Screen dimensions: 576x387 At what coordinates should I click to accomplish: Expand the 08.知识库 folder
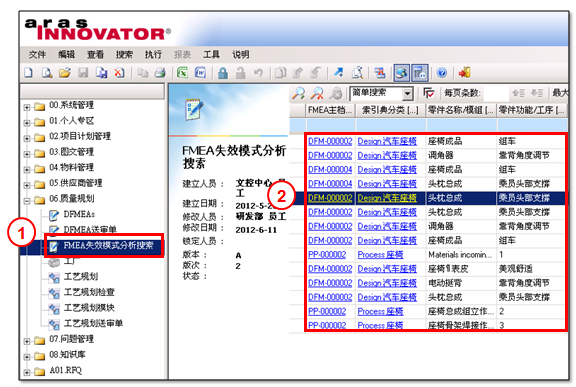click(x=27, y=356)
